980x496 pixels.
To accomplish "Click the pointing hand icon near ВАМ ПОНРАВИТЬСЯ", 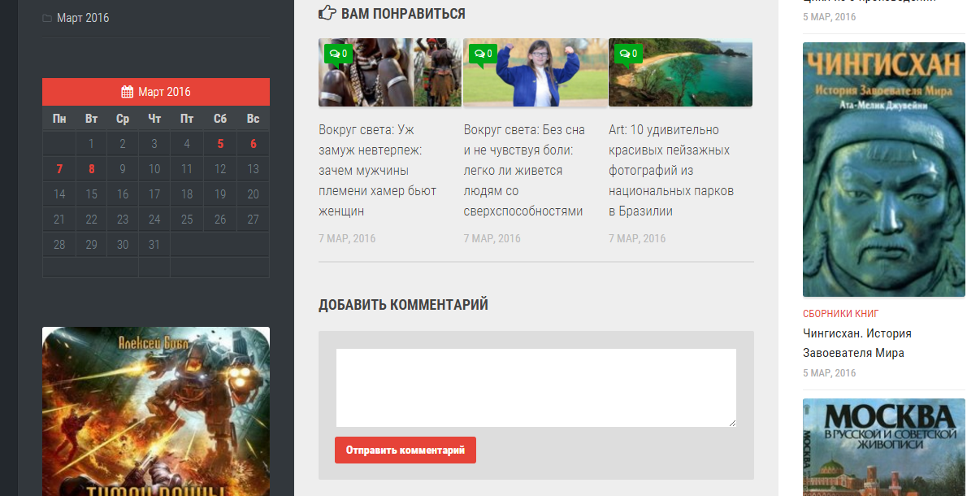I will coord(327,13).
